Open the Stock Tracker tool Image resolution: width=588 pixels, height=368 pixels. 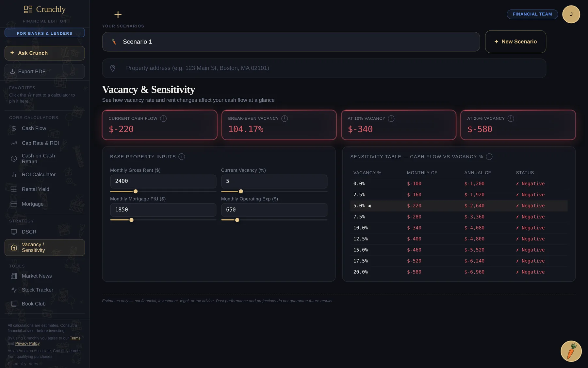pyautogui.click(x=44, y=290)
